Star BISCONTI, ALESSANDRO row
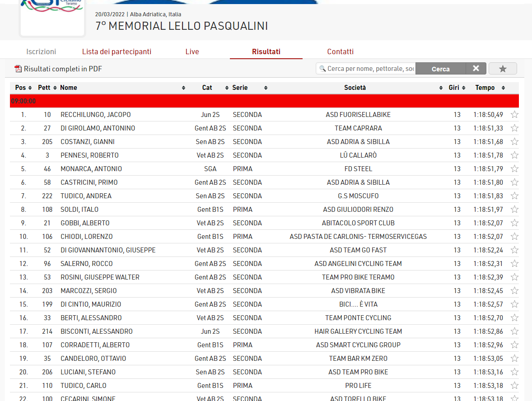Viewport: 532px width, 401px height. pos(514,331)
